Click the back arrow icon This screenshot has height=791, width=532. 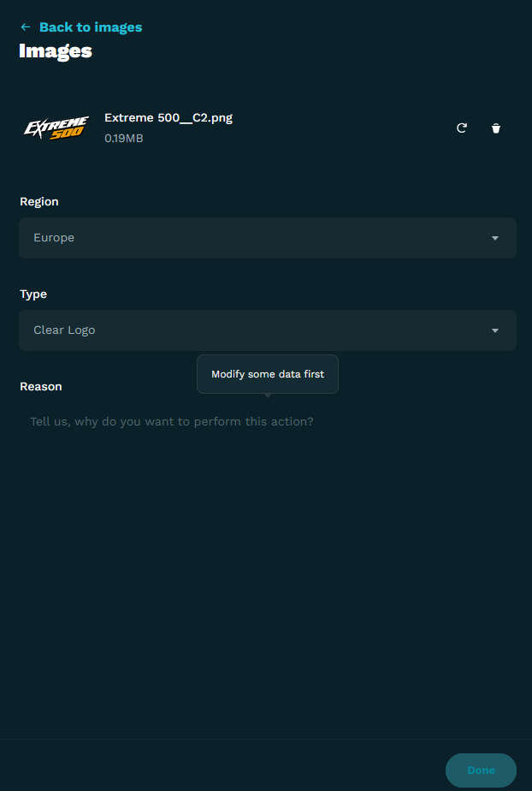25,27
